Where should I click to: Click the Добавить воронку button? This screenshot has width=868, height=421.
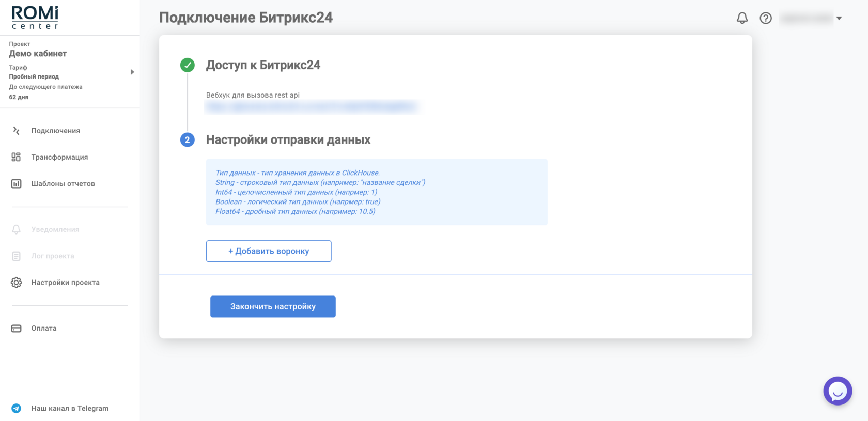(269, 251)
